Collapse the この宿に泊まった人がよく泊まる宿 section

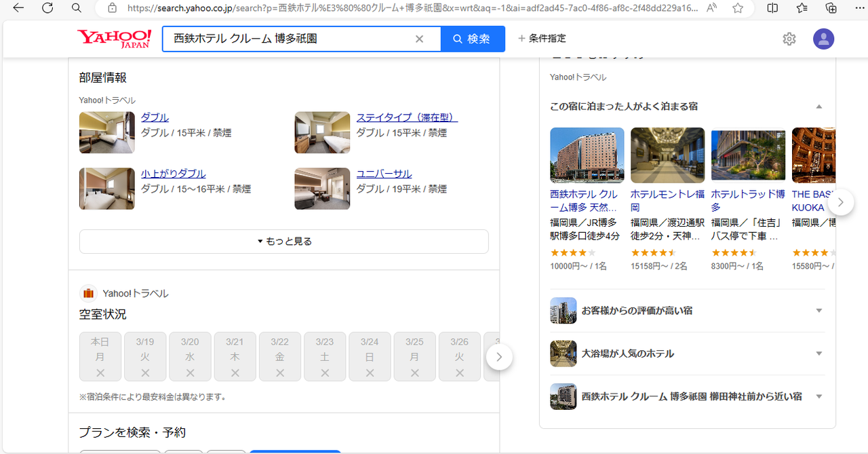(818, 106)
